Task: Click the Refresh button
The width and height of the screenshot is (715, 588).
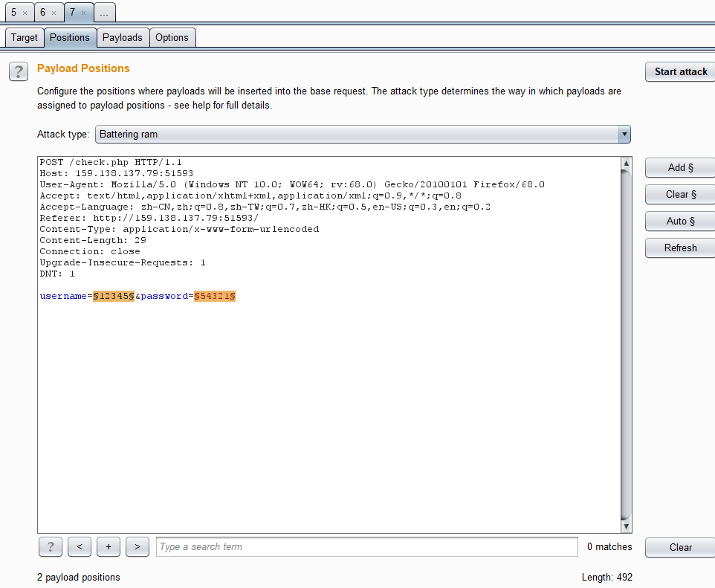Action: coord(679,248)
